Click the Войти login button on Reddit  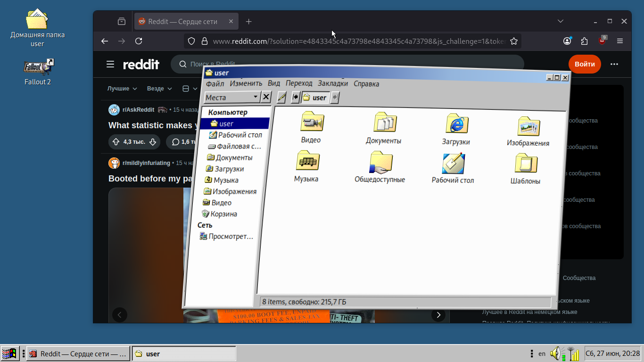tap(585, 64)
